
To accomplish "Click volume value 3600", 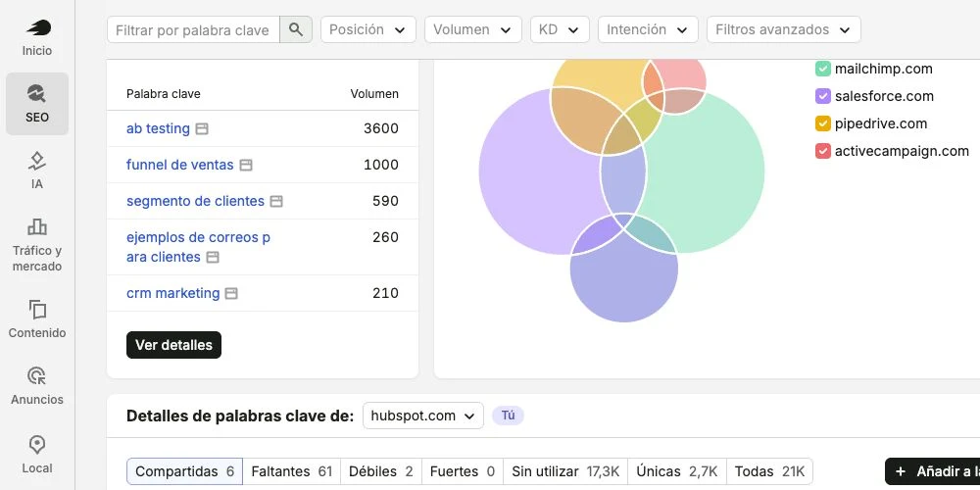I will (381, 128).
